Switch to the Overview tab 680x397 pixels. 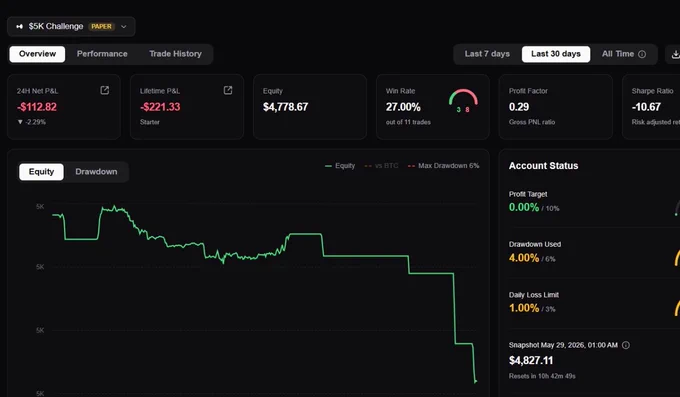click(x=37, y=54)
